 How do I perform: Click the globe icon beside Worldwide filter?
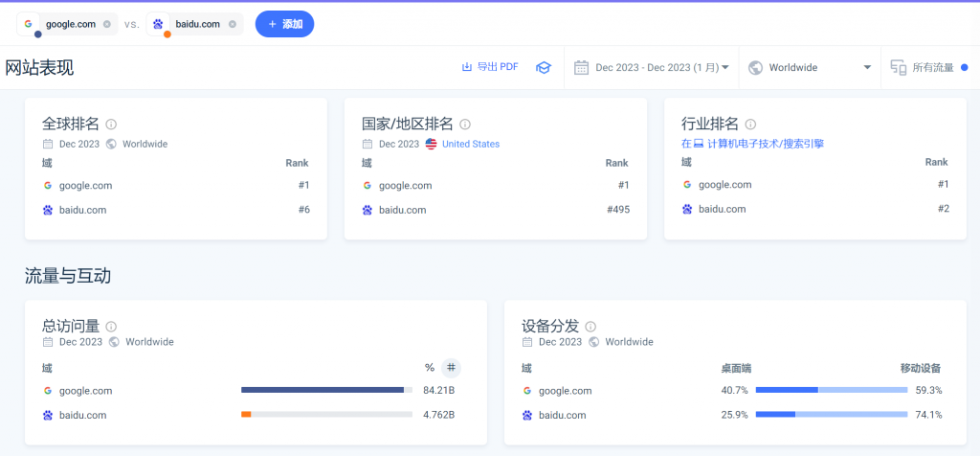point(755,68)
